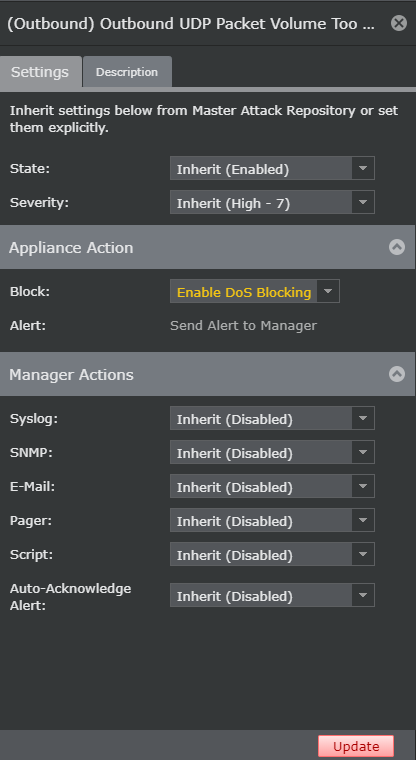Collapse the Appliance Action section
Screen dimensions: 416x760
(397, 247)
